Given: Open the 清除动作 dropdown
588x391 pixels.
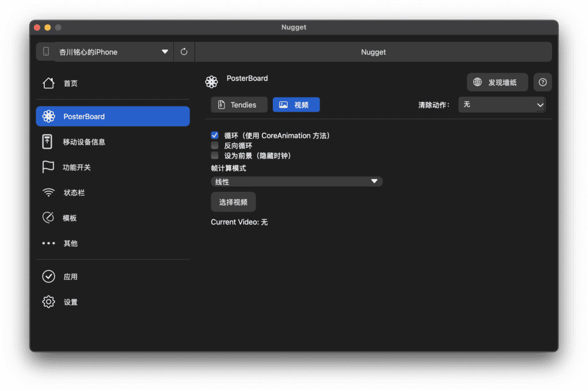Looking at the screenshot, I should [502, 104].
